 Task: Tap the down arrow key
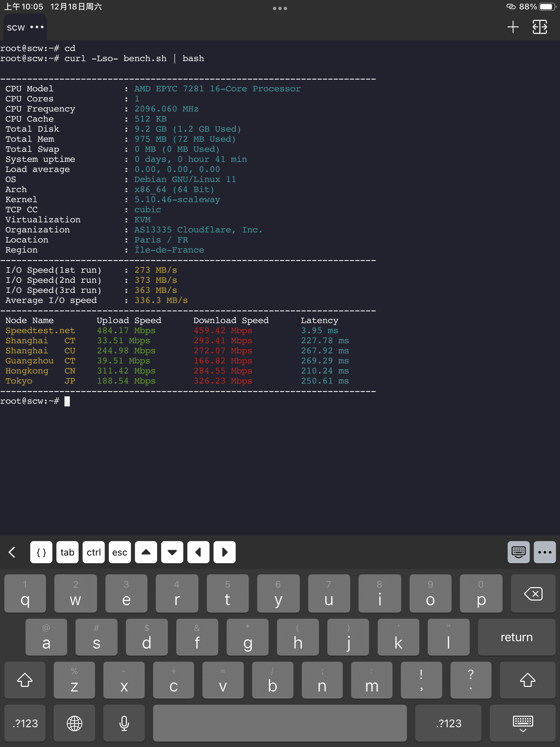172,552
